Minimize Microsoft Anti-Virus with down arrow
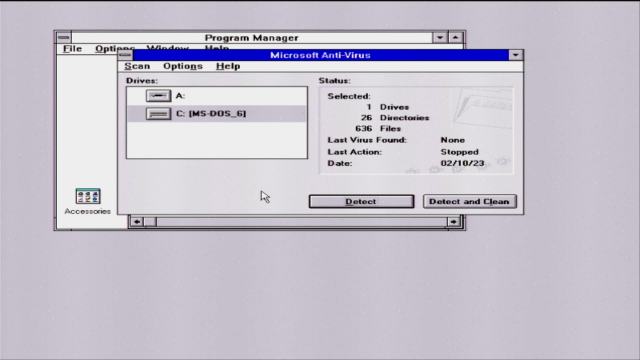 tap(516, 55)
